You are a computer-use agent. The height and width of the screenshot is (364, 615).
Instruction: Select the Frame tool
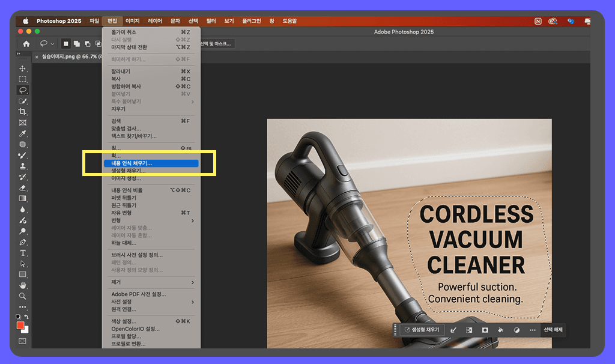(x=23, y=123)
